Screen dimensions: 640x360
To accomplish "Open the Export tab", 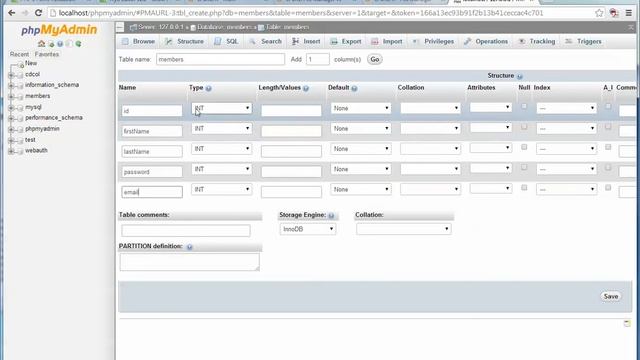I will (x=346, y=42).
